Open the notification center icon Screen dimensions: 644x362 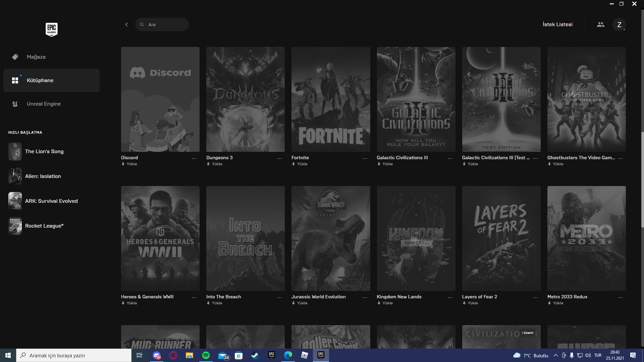pos(633,355)
